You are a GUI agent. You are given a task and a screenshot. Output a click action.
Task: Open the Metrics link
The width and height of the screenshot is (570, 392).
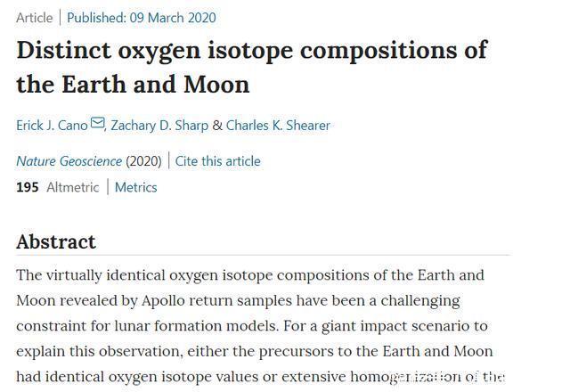pyautogui.click(x=135, y=187)
